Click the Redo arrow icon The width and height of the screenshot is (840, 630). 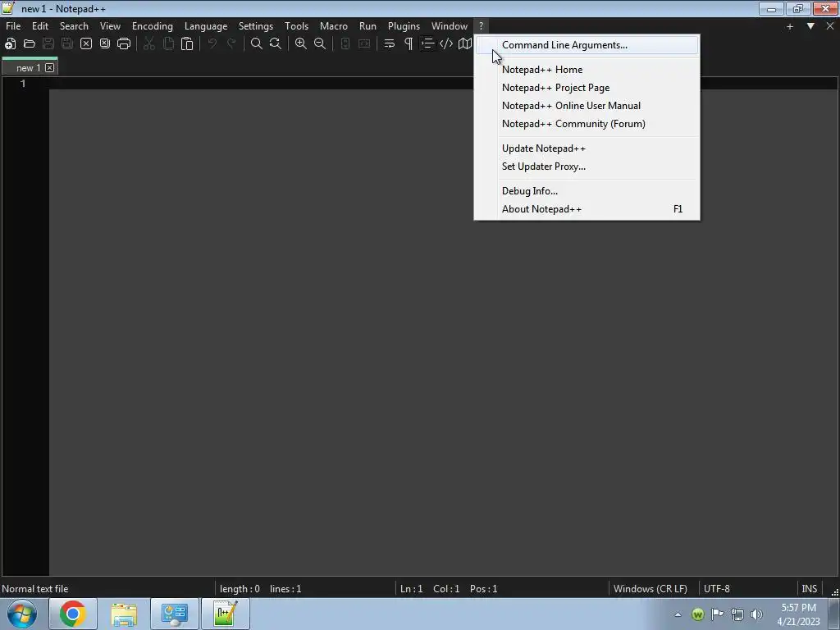click(x=231, y=44)
